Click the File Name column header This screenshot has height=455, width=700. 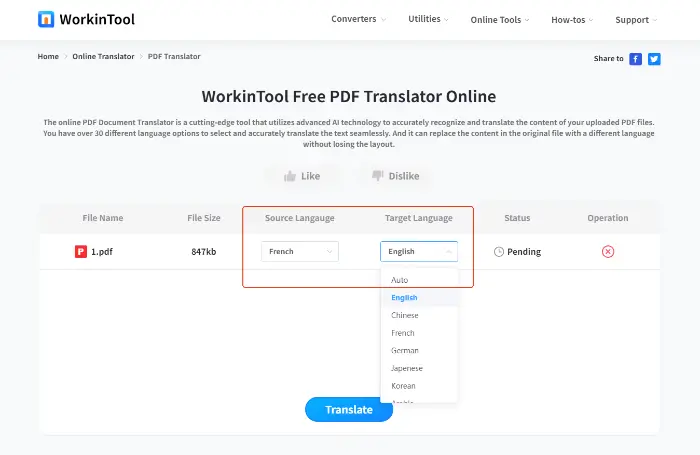pyautogui.click(x=103, y=218)
